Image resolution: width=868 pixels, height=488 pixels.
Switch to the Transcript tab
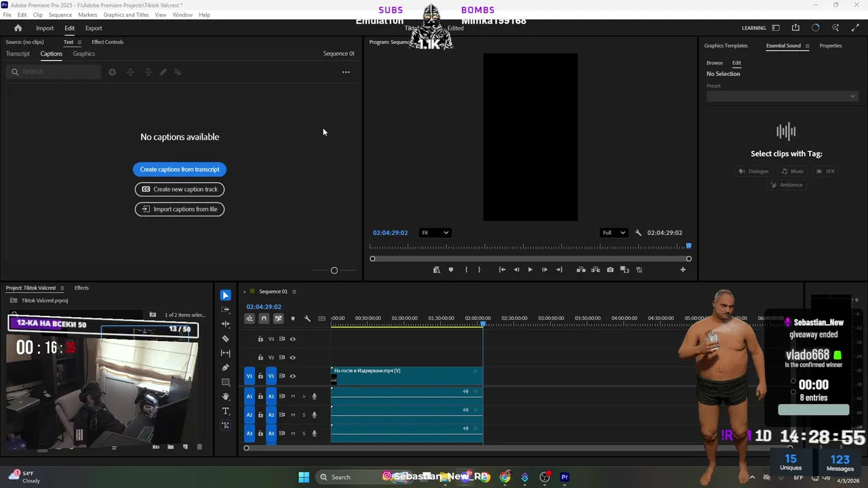[18, 54]
